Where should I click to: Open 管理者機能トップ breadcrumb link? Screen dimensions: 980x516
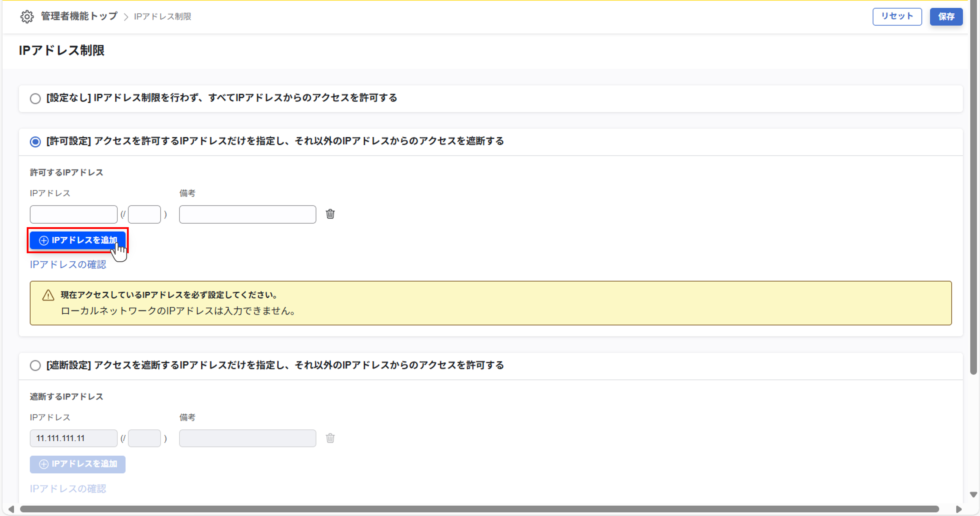(x=79, y=16)
